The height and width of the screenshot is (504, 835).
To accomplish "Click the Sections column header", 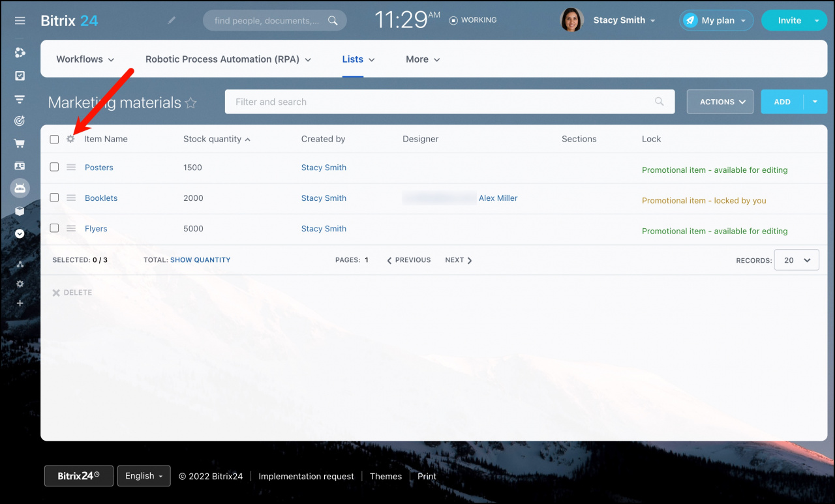I will click(579, 139).
